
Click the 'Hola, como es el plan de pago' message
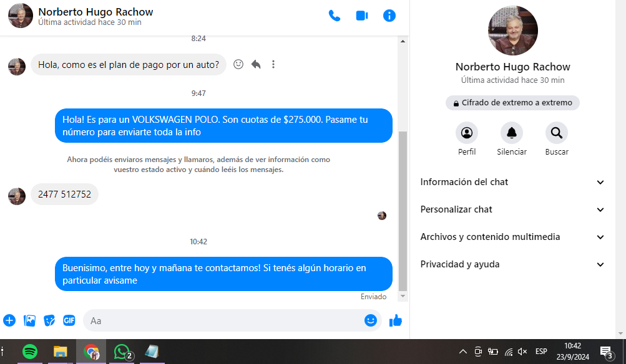128,65
